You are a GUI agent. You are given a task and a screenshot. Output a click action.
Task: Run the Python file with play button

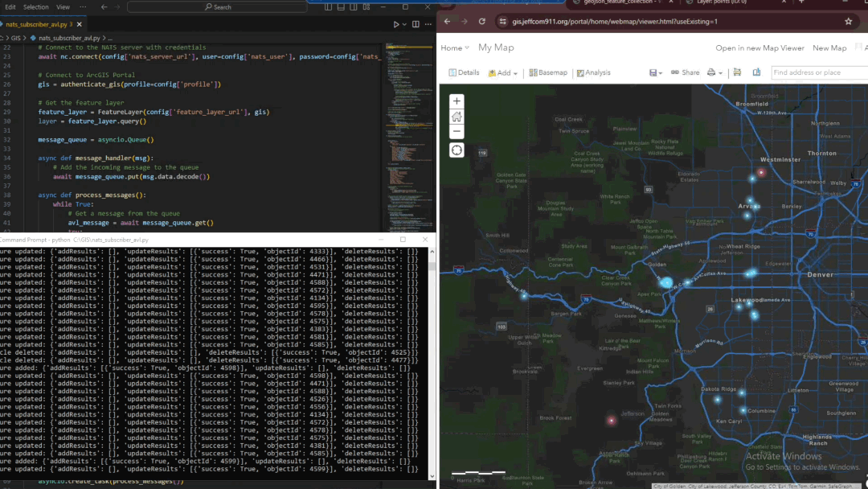click(x=396, y=24)
